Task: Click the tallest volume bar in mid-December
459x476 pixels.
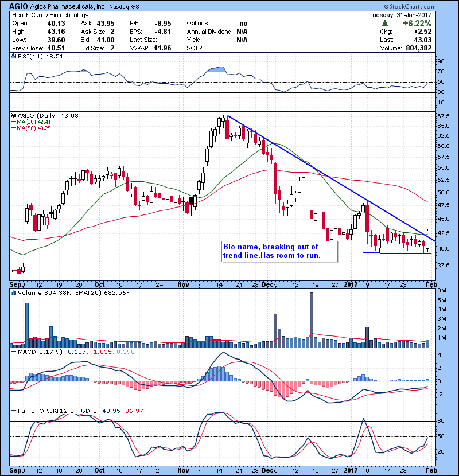Action: coord(312,320)
